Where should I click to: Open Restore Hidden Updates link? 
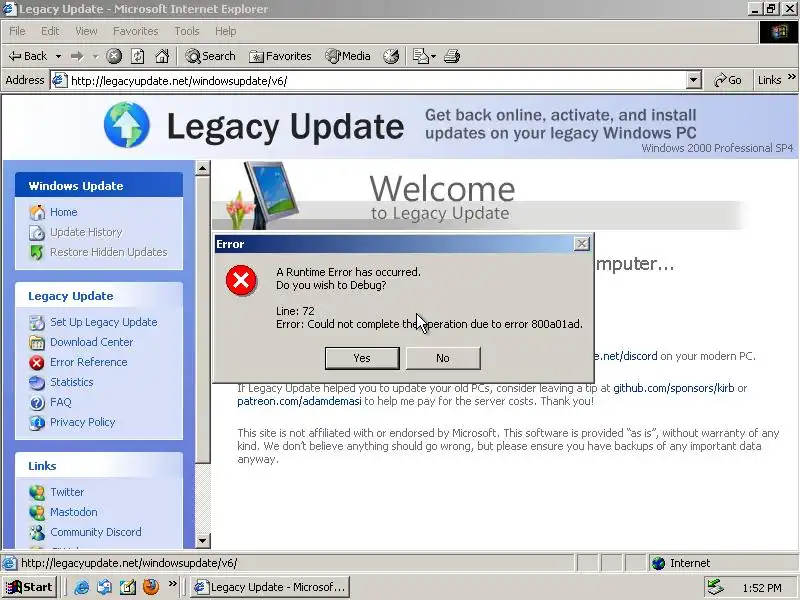109,252
